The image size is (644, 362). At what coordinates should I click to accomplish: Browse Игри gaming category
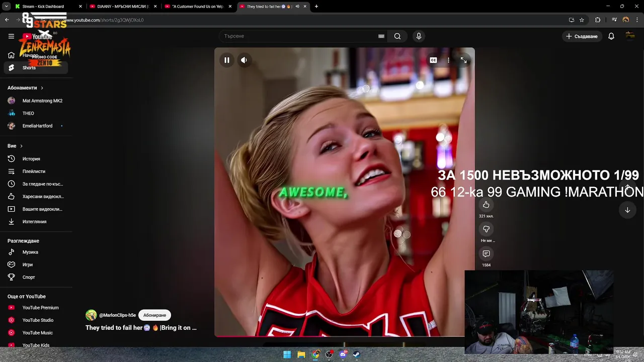(36, 265)
